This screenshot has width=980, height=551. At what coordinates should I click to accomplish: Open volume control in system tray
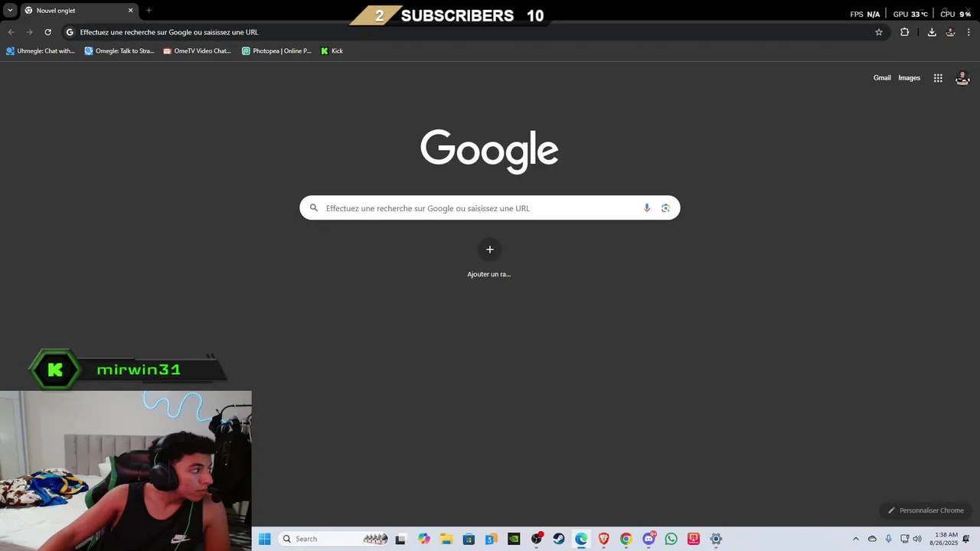pos(917,539)
